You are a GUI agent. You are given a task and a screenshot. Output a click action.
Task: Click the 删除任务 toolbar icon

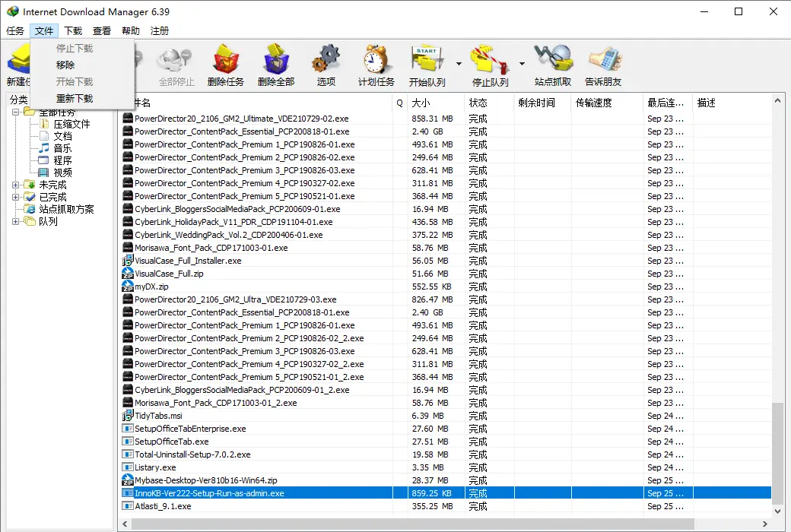[225, 60]
